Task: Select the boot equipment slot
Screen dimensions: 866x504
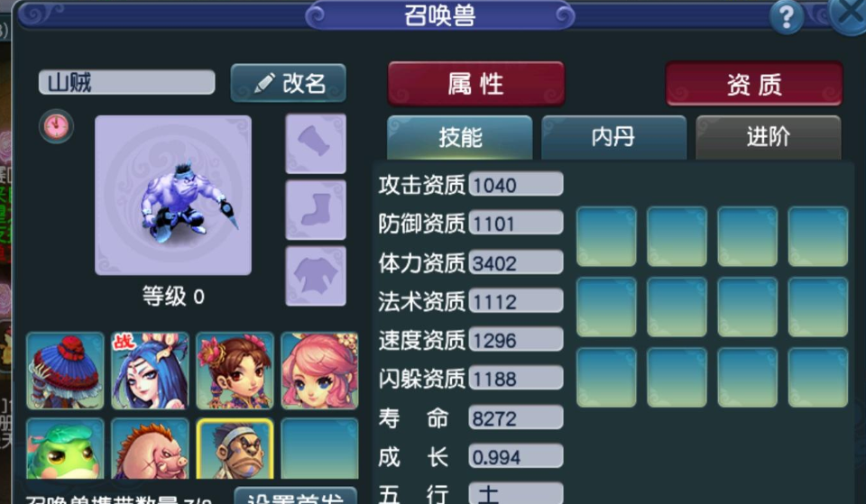Action: 316,210
